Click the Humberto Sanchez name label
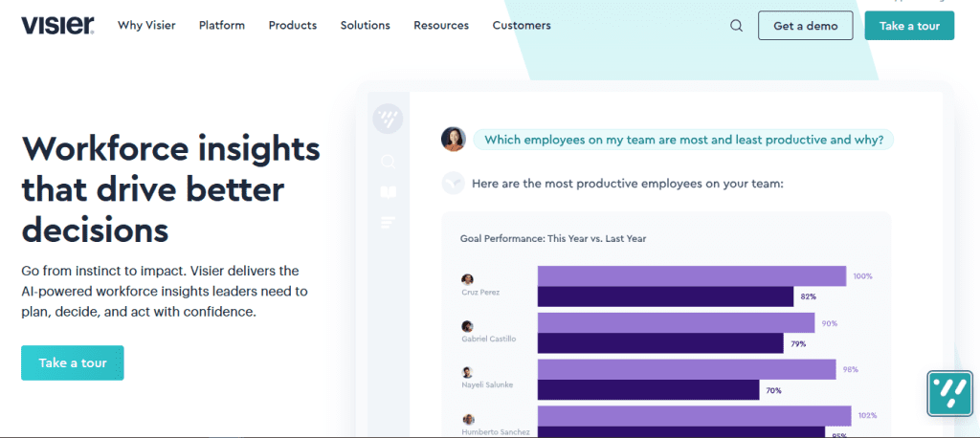Image resolution: width=980 pixels, height=438 pixels. tap(497, 431)
